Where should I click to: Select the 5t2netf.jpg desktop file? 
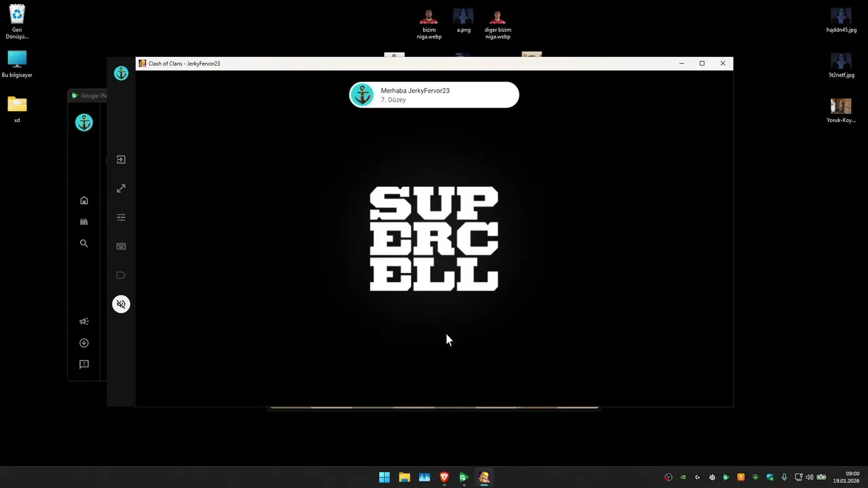click(x=841, y=65)
